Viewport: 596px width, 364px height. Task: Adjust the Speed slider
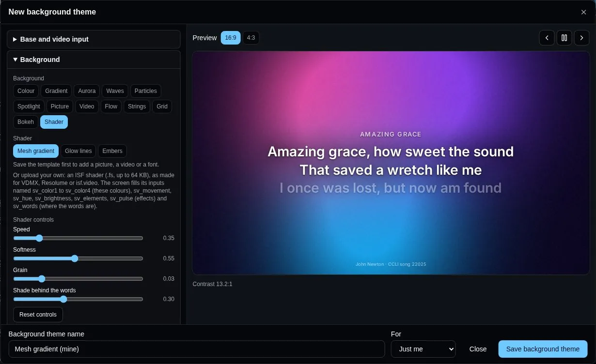78,238
